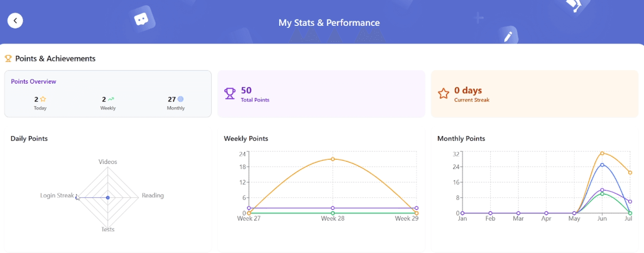Click the Videos axis label on radar chart
This screenshot has width=644, height=253.
tap(108, 162)
